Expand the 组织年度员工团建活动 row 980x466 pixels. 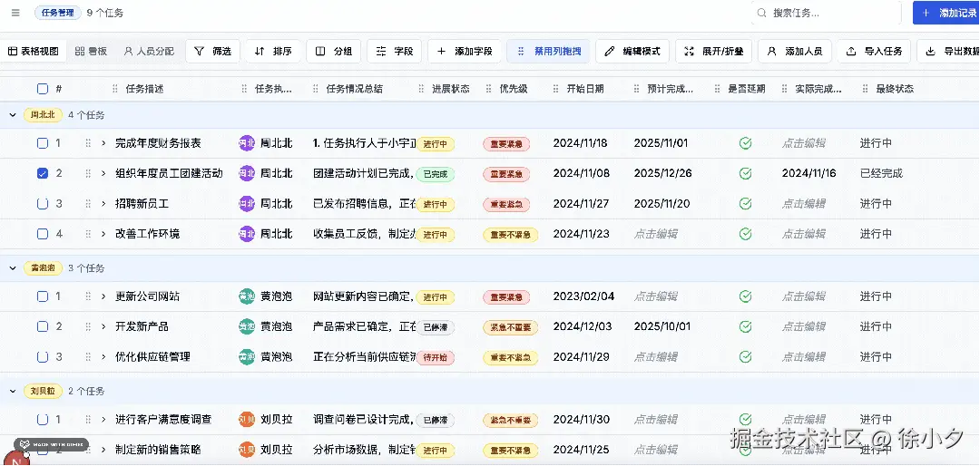coord(103,173)
